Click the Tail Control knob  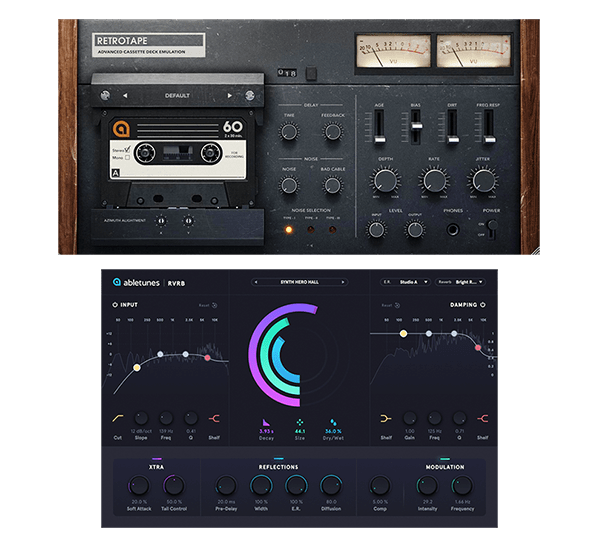coord(174,485)
